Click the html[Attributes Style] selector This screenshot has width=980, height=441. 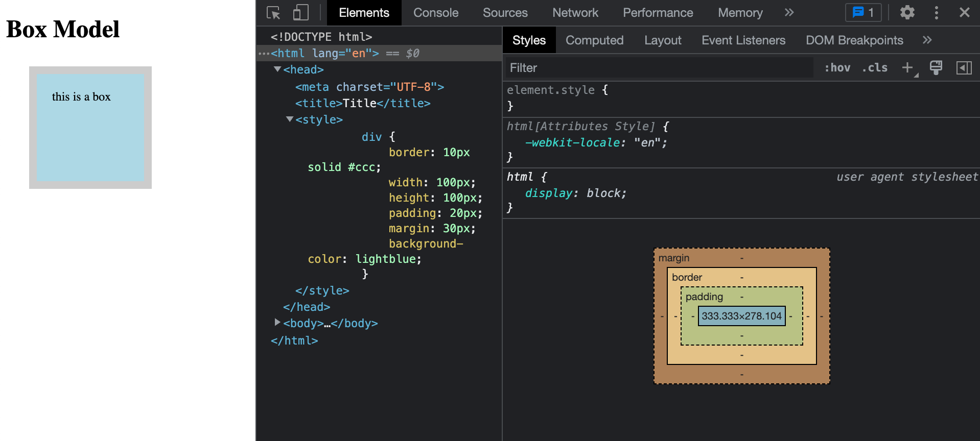581,126
